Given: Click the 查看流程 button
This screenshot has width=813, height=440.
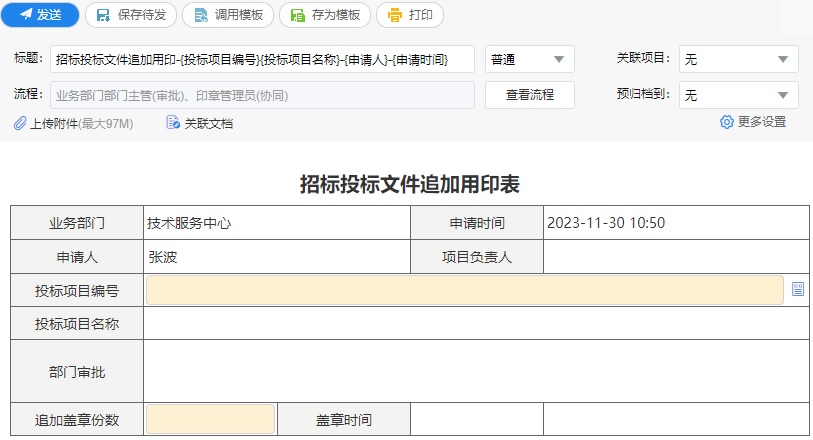Looking at the screenshot, I should (x=529, y=95).
